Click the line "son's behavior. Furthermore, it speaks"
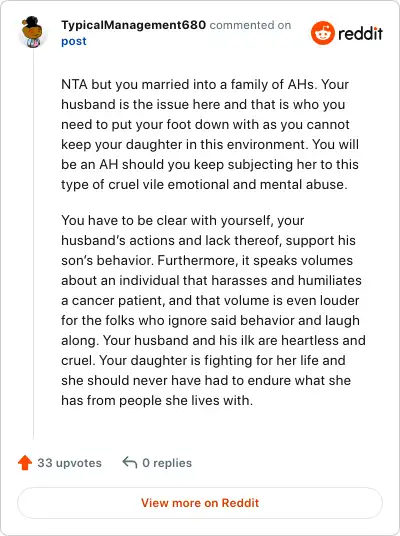Screen dimensions: 400x536 (207, 260)
